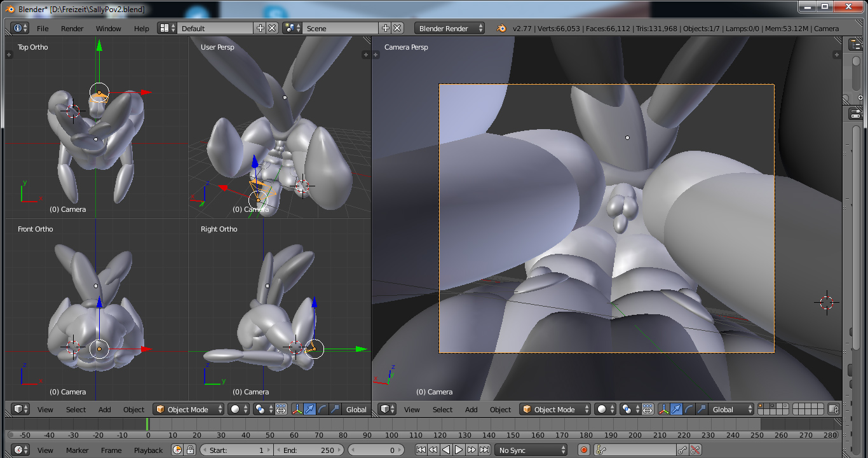Open the Add menu in the left viewport header
This screenshot has width=868, height=458.
click(x=105, y=410)
